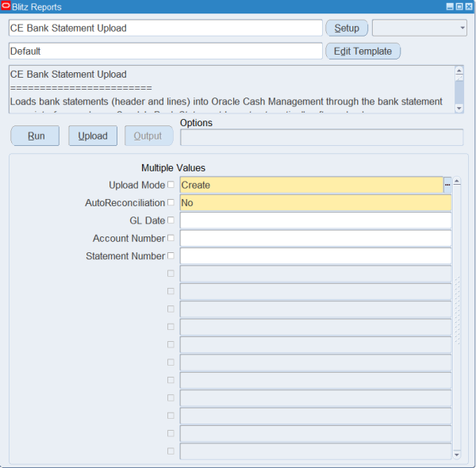Click the AutoReconciliation field showing No

316,203
